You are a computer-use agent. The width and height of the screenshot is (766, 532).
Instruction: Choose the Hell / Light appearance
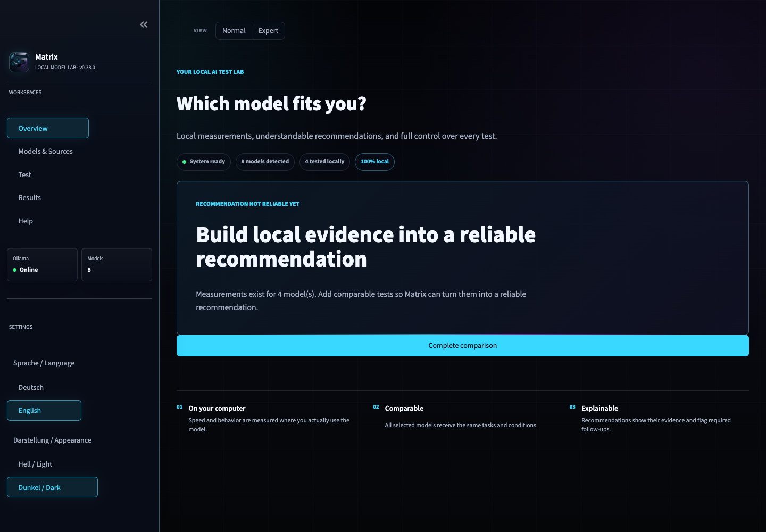35,464
